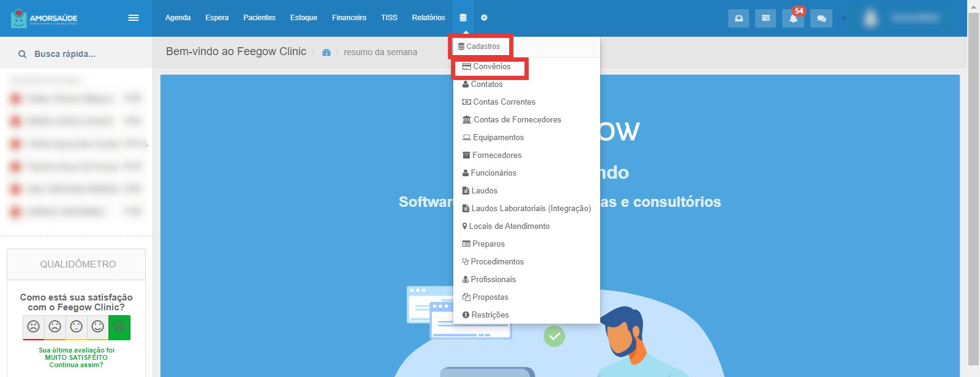Open the Financeiro menu

pos(349,18)
